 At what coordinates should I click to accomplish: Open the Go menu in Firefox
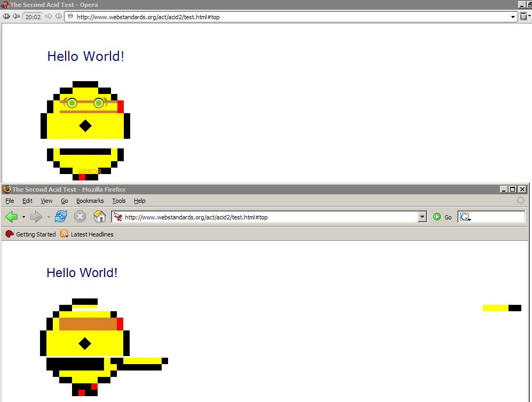65,201
